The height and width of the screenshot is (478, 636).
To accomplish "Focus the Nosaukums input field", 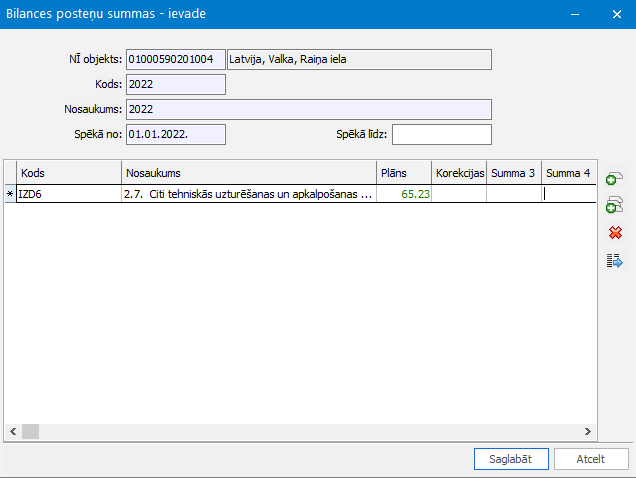I will click(309, 110).
